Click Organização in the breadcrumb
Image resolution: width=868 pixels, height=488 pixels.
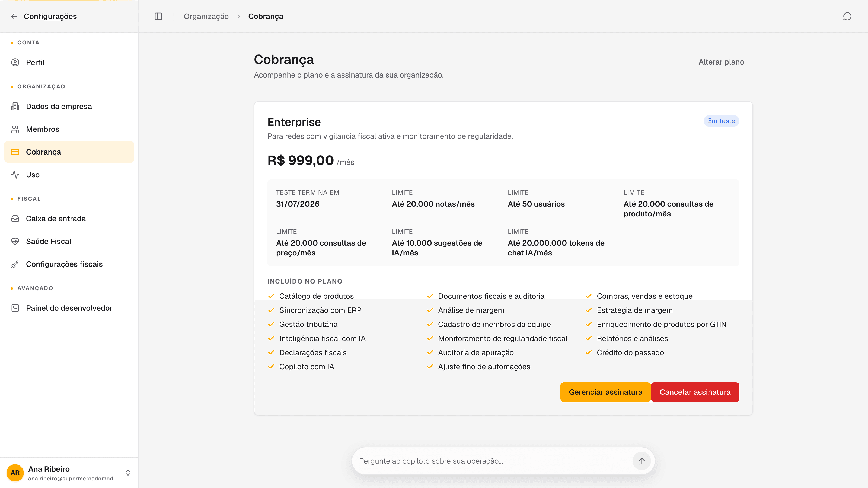pos(206,16)
